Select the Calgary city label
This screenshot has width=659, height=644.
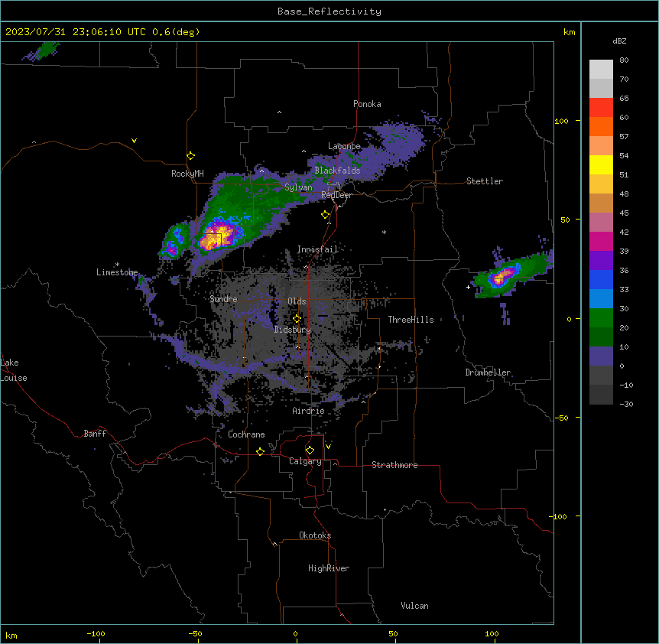[306, 461]
